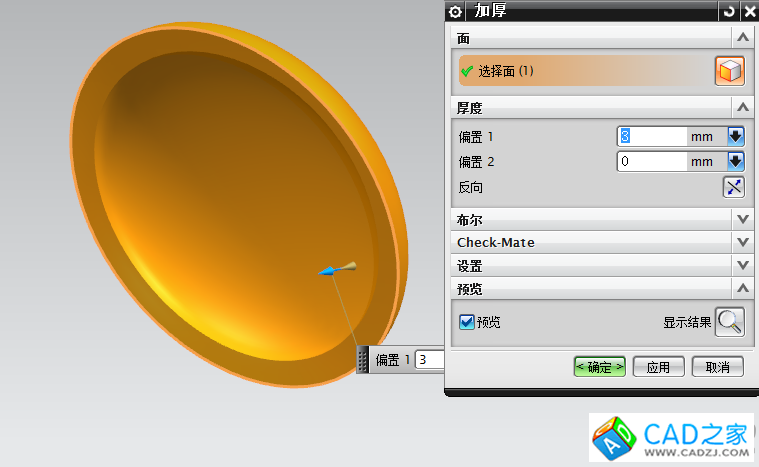Expand the 布尔 section

[742, 219]
